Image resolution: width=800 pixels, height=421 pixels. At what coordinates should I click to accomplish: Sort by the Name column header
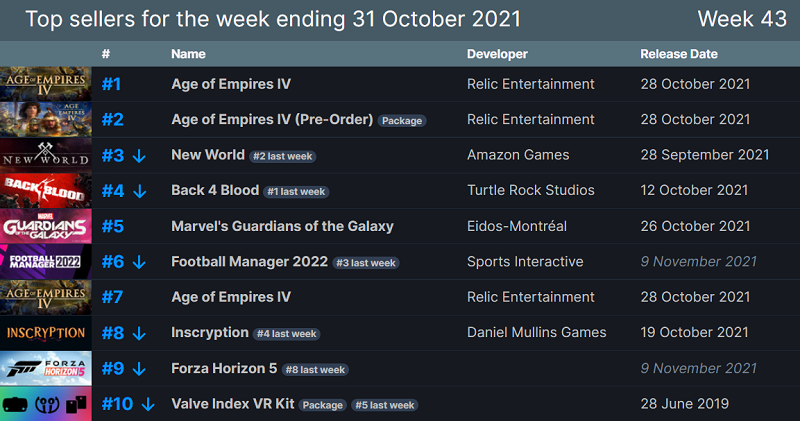coord(188,54)
